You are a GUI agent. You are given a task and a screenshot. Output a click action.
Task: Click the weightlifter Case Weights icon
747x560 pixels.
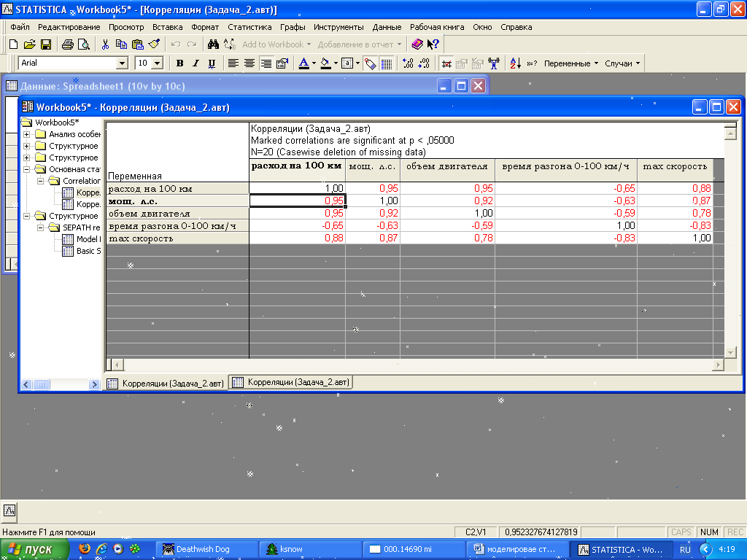pyautogui.click(x=494, y=63)
